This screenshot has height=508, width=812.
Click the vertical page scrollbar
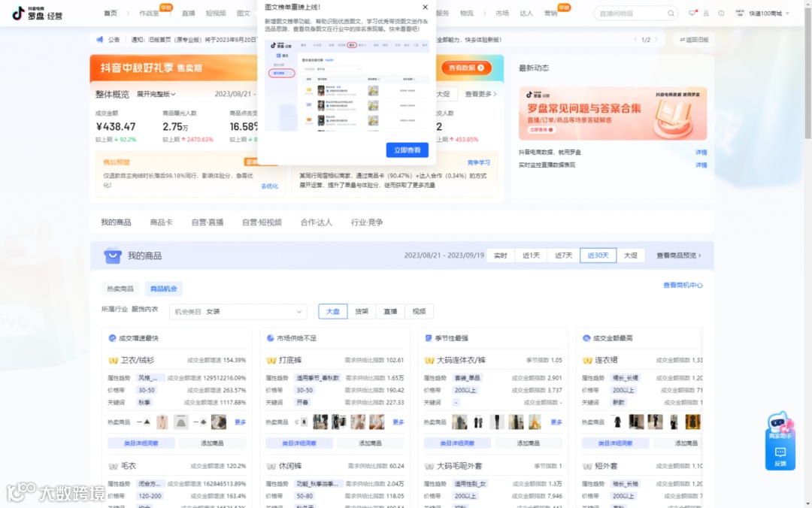pyautogui.click(x=807, y=72)
